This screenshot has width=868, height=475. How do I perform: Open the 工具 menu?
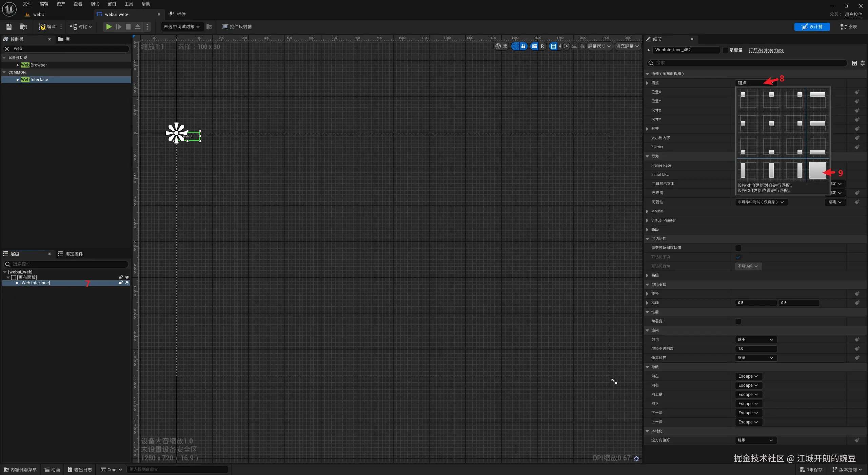click(129, 4)
